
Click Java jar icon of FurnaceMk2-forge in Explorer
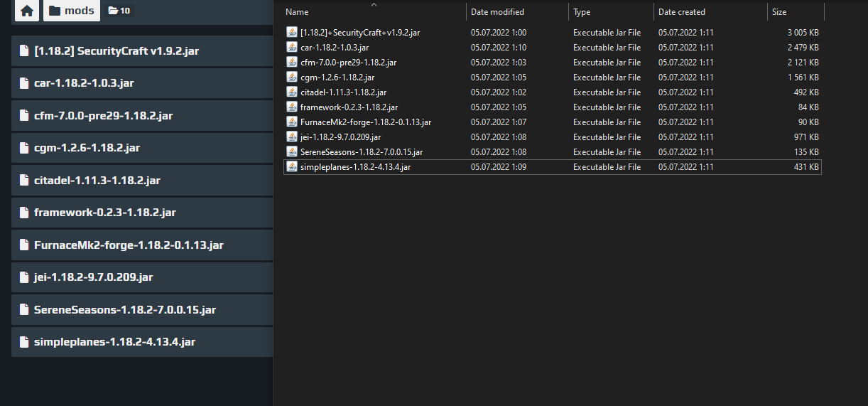(x=292, y=122)
